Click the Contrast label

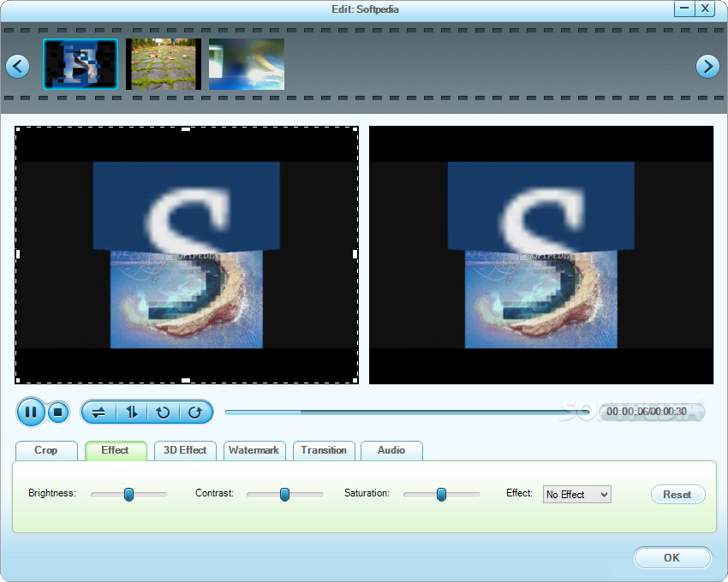pyautogui.click(x=214, y=493)
